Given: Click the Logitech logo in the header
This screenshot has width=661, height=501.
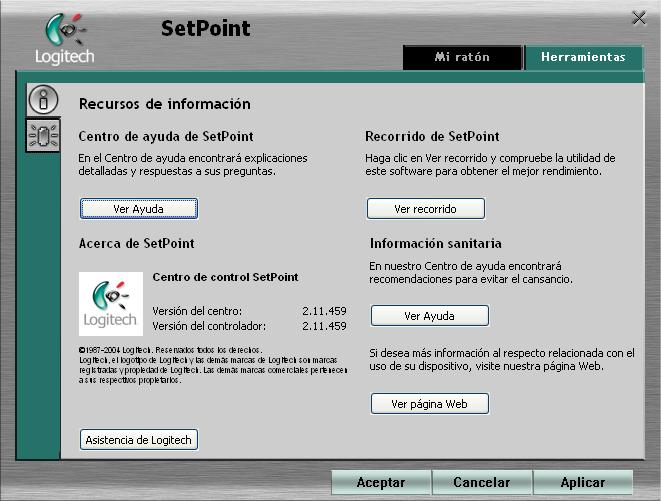Looking at the screenshot, I should click(x=64, y=39).
